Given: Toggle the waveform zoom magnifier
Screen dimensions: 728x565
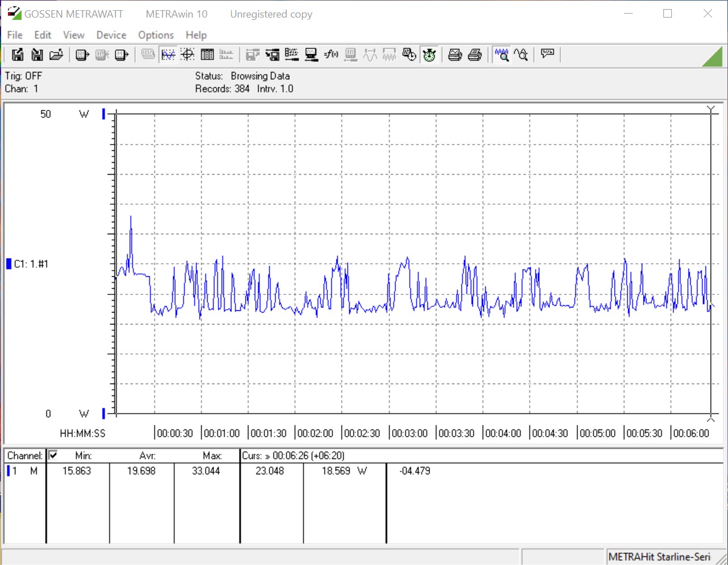Looking at the screenshot, I should (x=502, y=54).
